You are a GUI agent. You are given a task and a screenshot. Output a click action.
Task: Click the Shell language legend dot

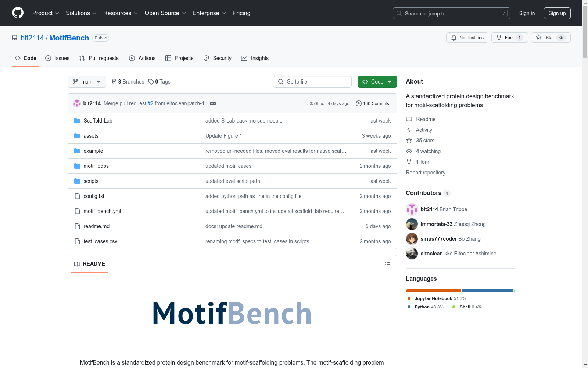[454, 307]
